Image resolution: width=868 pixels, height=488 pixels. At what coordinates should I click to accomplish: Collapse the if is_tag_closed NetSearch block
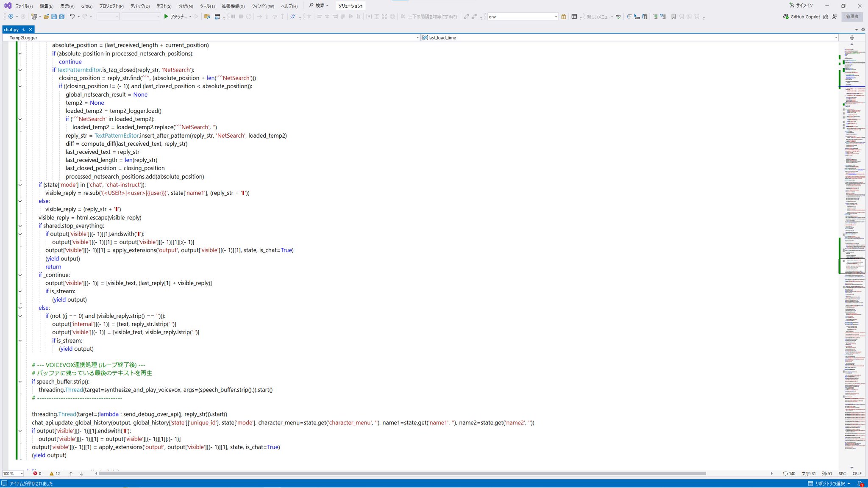click(x=20, y=70)
